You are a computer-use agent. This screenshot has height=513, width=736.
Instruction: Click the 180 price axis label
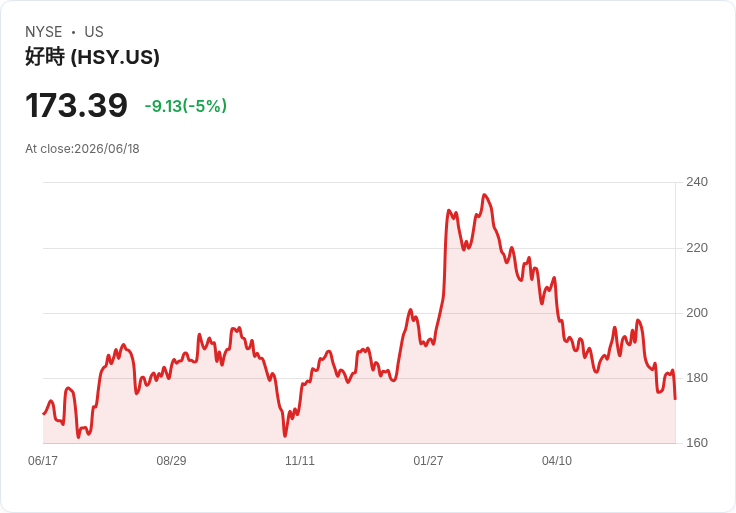pos(697,378)
